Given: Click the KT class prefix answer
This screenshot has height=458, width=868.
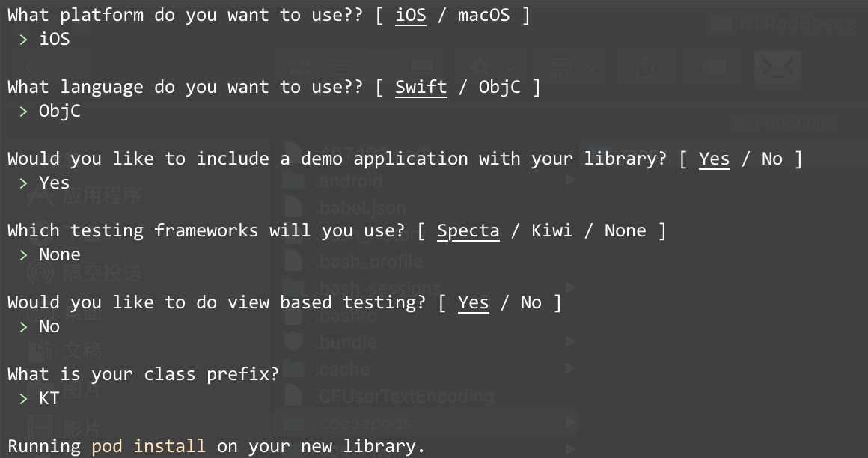Looking at the screenshot, I should 49,398.
